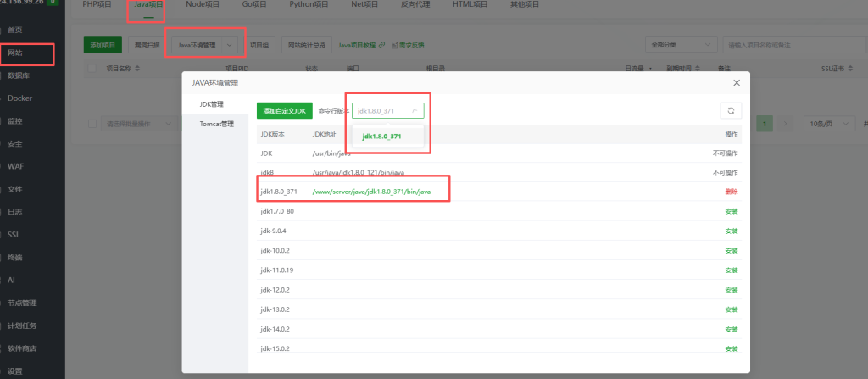
Task: Open 计划任务 in the sidebar
Action: pos(21,326)
